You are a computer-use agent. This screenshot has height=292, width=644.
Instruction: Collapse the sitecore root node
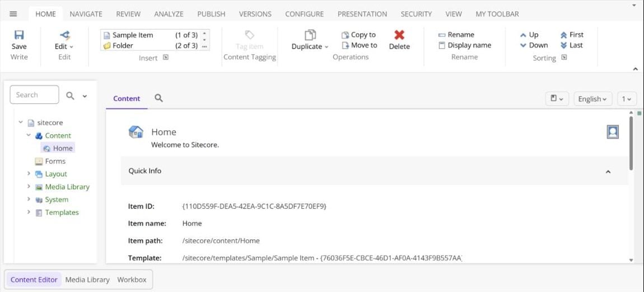click(x=21, y=122)
